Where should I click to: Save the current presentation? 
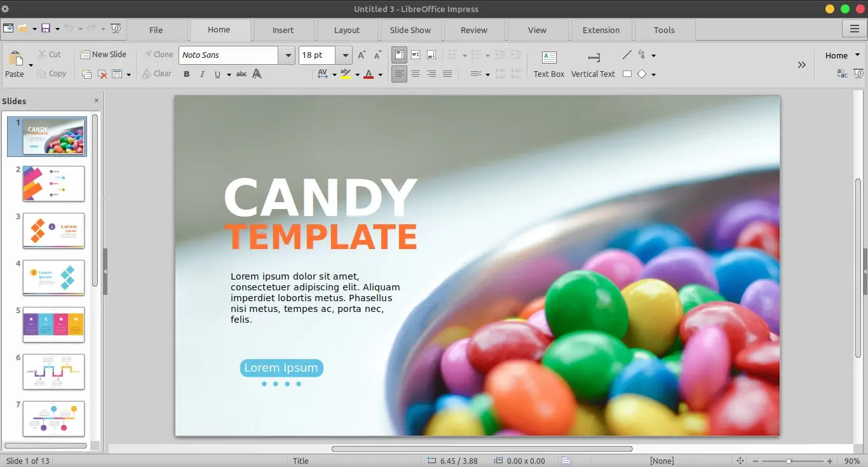45,29
